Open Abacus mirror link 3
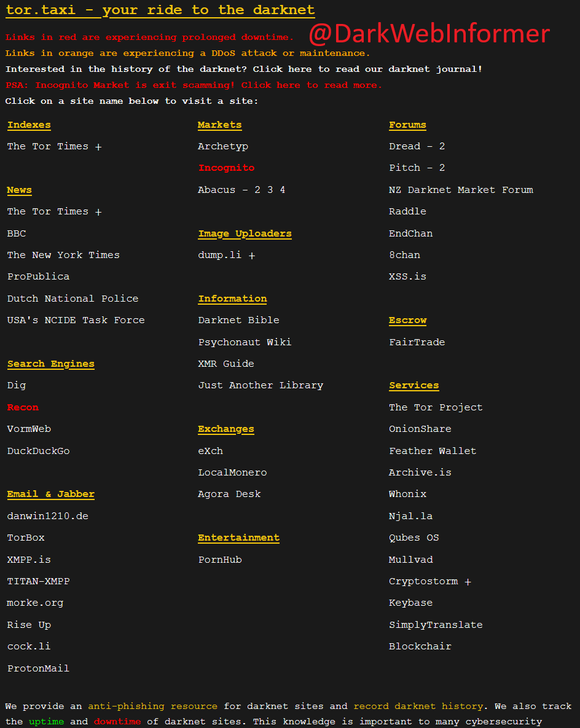580x728 pixels. tap(270, 189)
